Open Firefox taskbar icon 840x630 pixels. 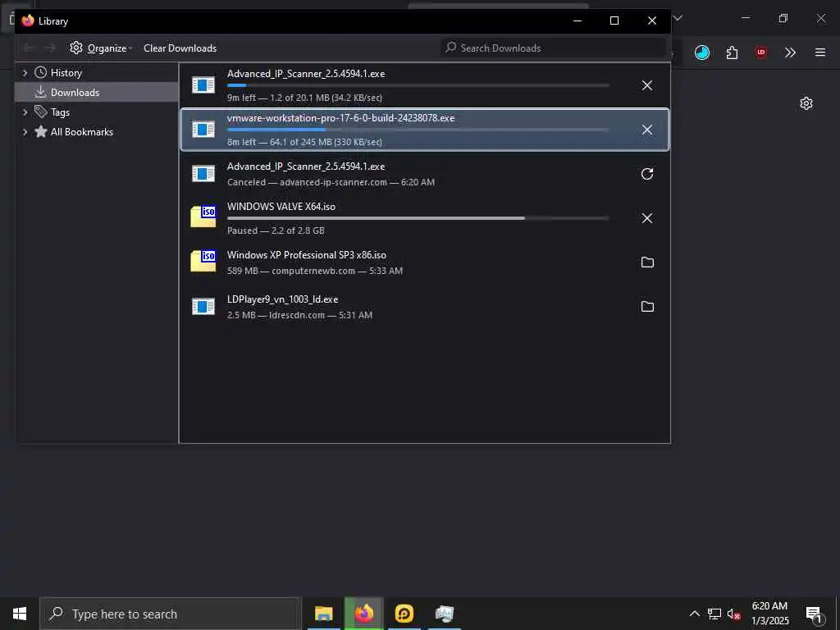coord(363,614)
